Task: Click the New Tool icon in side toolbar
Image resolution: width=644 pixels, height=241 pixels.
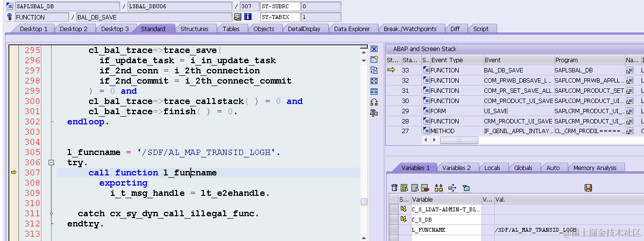Action: 374,59
